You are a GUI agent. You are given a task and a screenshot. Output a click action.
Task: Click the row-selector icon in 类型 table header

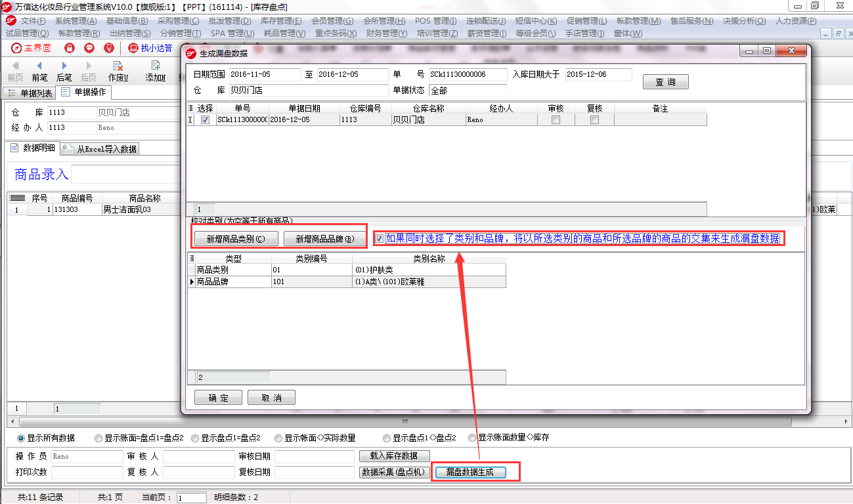[x=191, y=259]
